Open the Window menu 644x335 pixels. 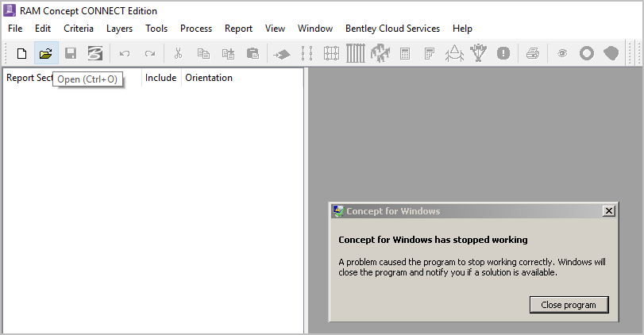315,29
